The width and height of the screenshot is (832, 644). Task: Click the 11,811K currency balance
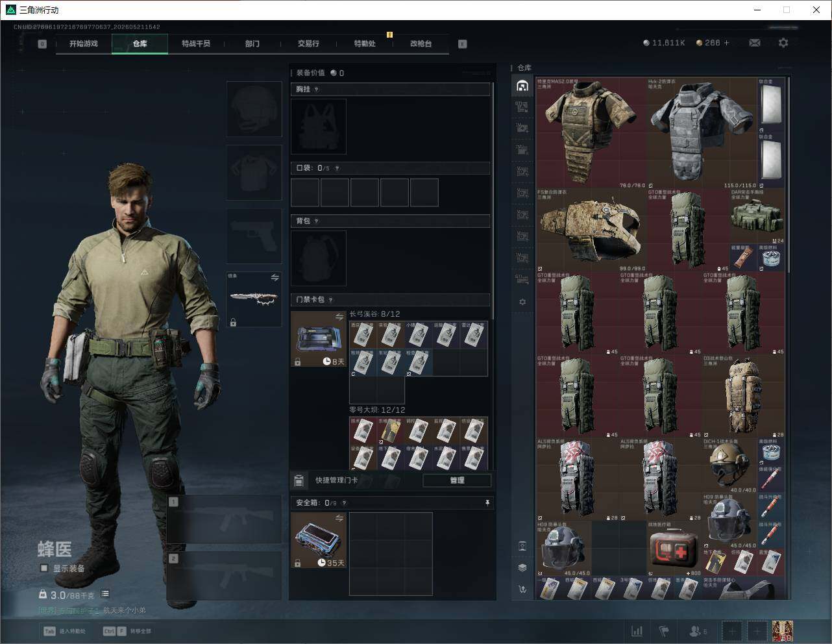(664, 43)
